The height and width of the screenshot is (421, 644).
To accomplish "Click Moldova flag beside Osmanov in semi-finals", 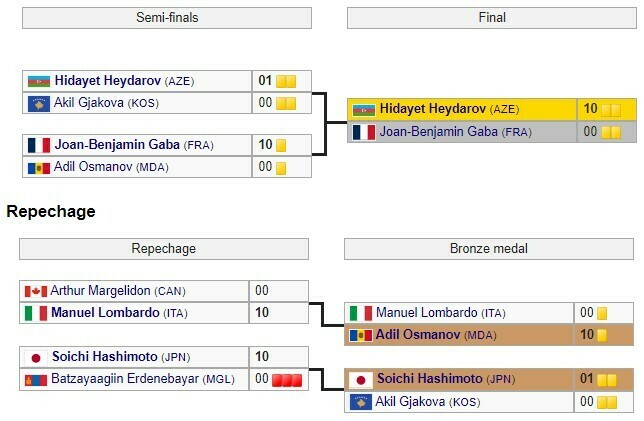I will (x=38, y=167).
